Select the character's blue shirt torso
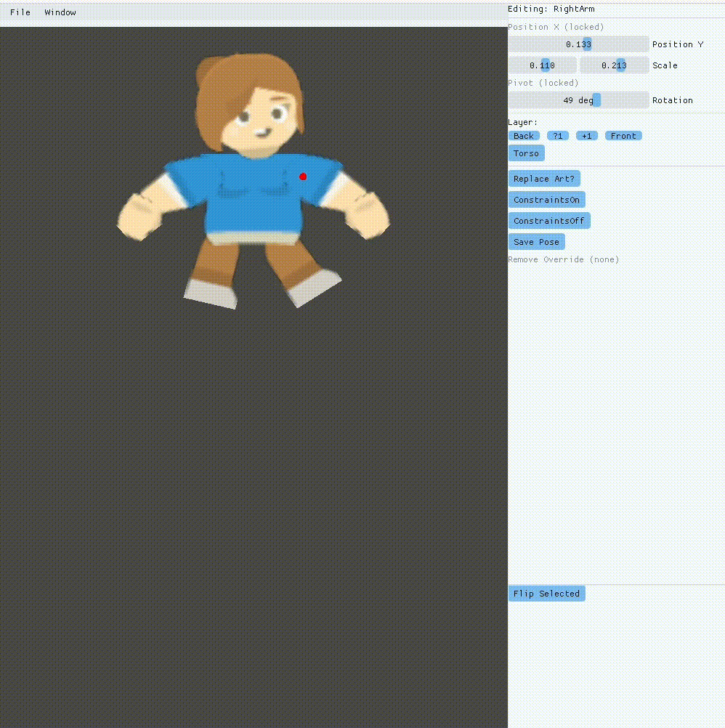 [251, 200]
